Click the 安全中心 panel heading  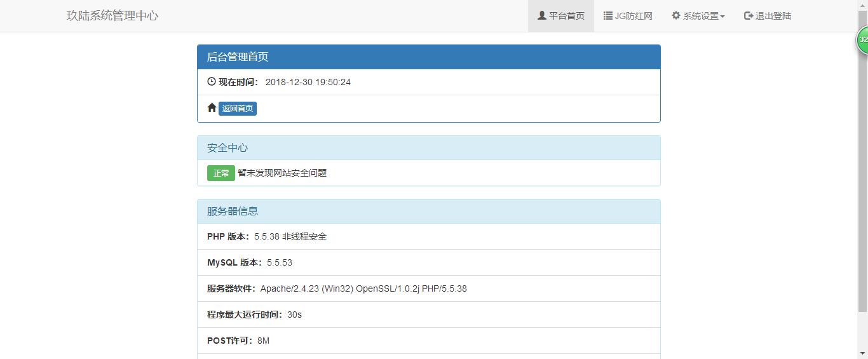click(429, 148)
